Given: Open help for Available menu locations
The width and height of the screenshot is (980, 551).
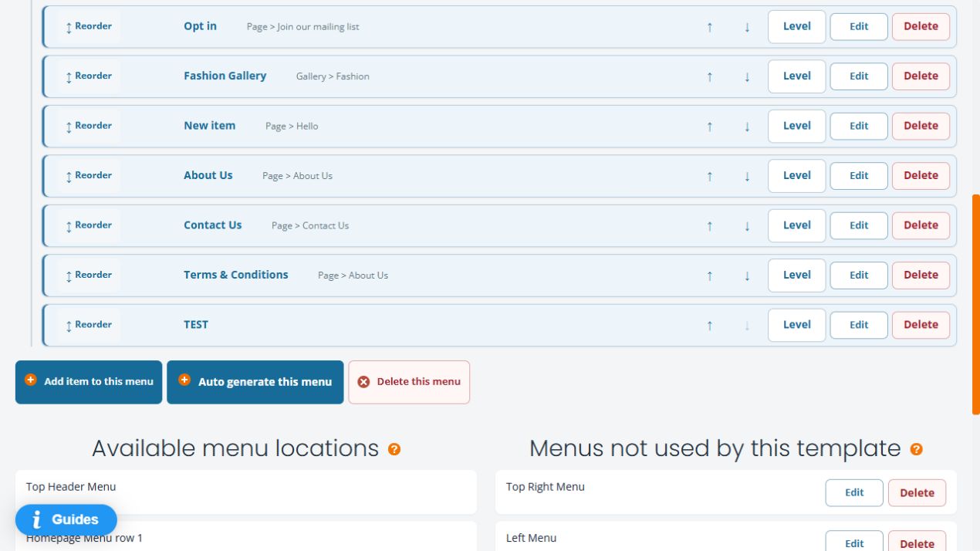Looking at the screenshot, I should [394, 449].
